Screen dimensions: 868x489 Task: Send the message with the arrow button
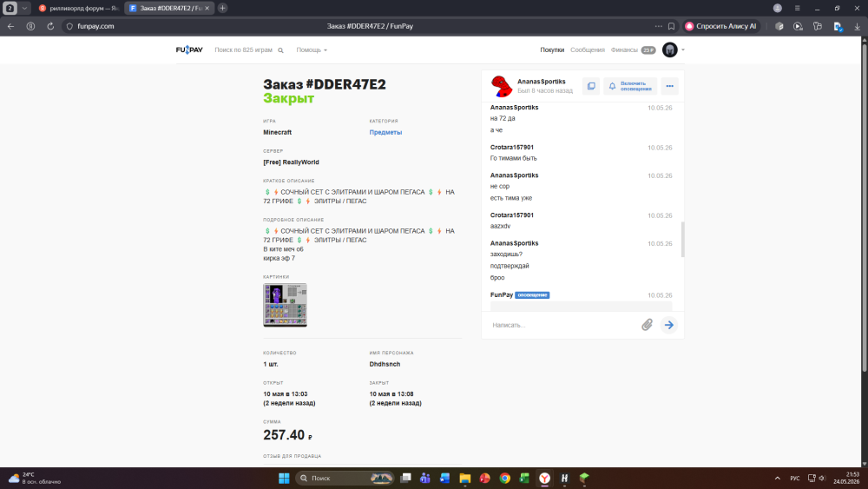(668, 325)
